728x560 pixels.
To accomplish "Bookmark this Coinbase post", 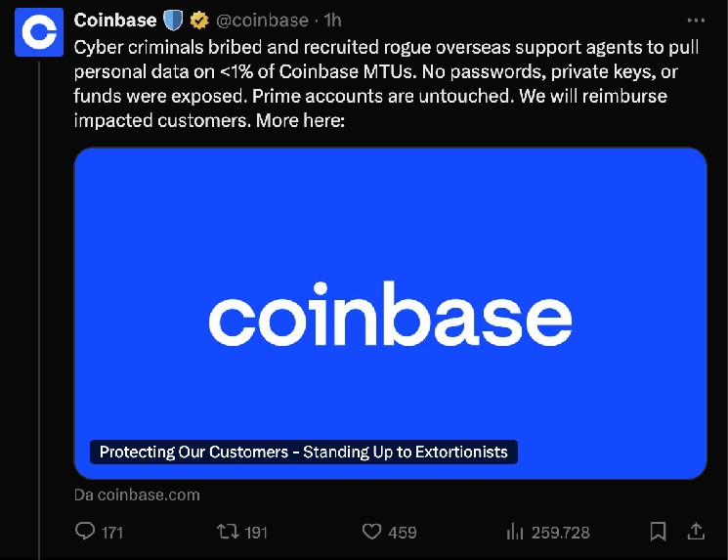I will click(x=659, y=532).
